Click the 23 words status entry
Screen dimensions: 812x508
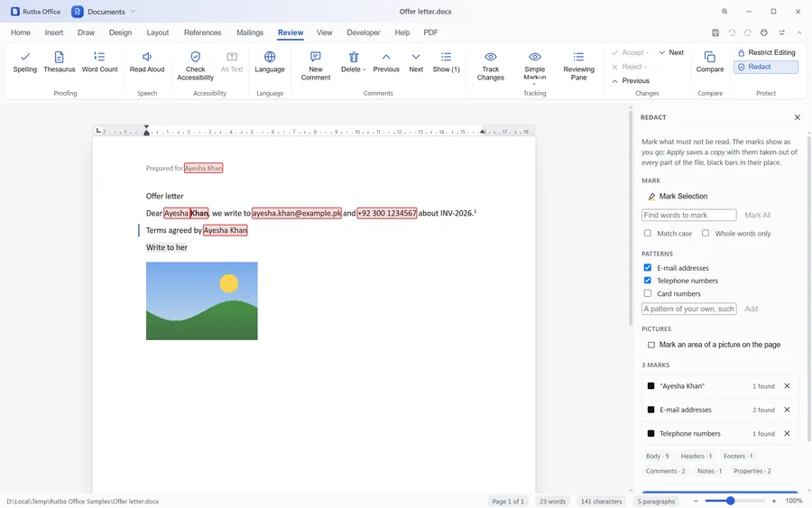552,502
